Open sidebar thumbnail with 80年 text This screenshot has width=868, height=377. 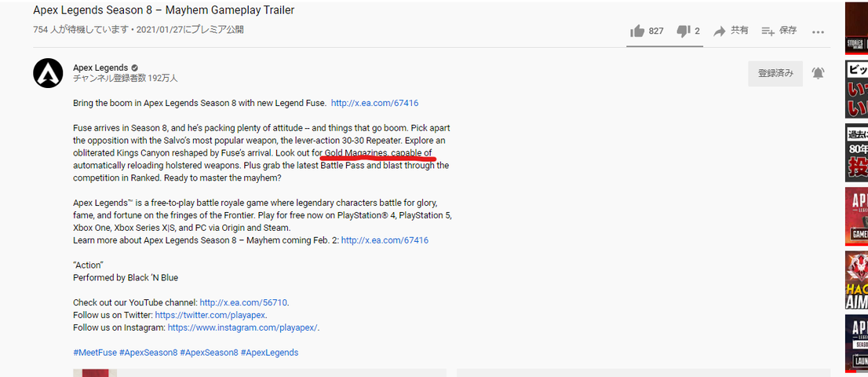[x=856, y=153]
